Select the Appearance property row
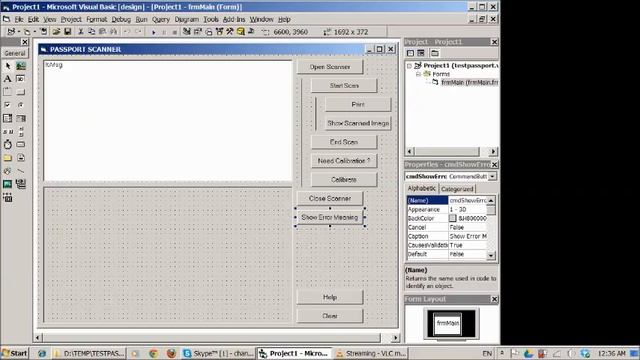This screenshot has height=360, width=640. [x=447, y=209]
